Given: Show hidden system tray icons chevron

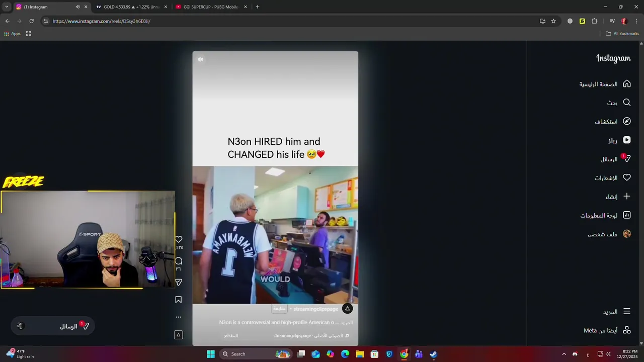Looking at the screenshot, I should coord(564,354).
